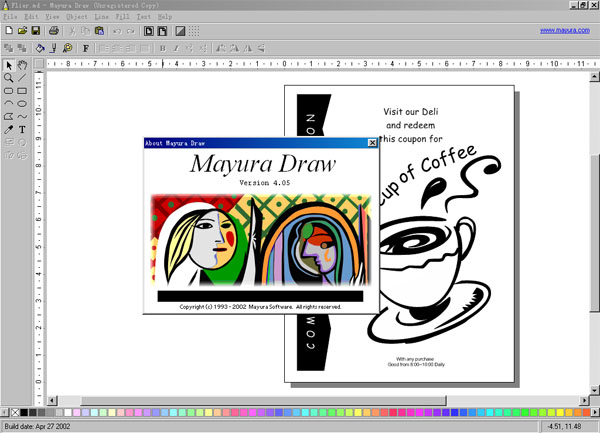The image size is (600, 433).
Task: Toggle Bold text formatting
Action: coord(163,48)
